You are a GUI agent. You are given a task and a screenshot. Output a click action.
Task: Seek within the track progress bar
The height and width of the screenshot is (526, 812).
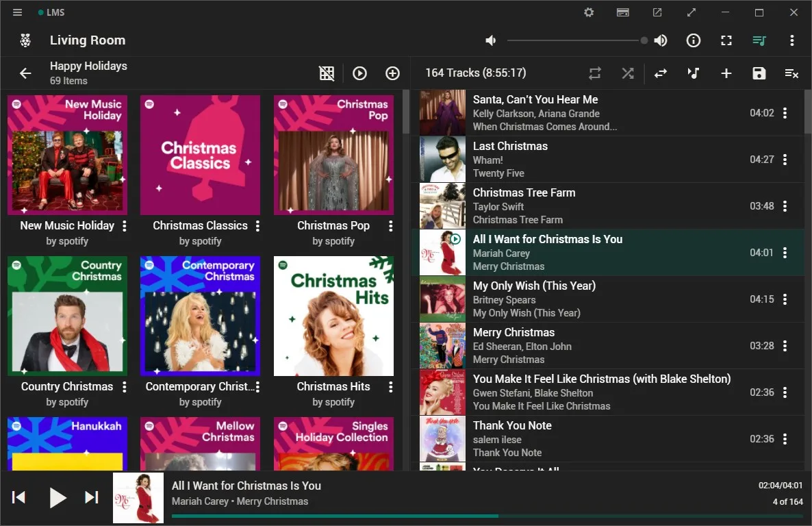tap(487, 516)
